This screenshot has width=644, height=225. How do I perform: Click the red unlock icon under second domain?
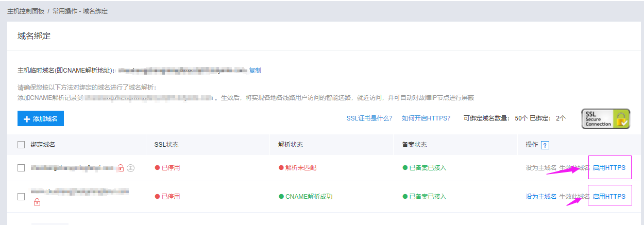[x=37, y=202]
